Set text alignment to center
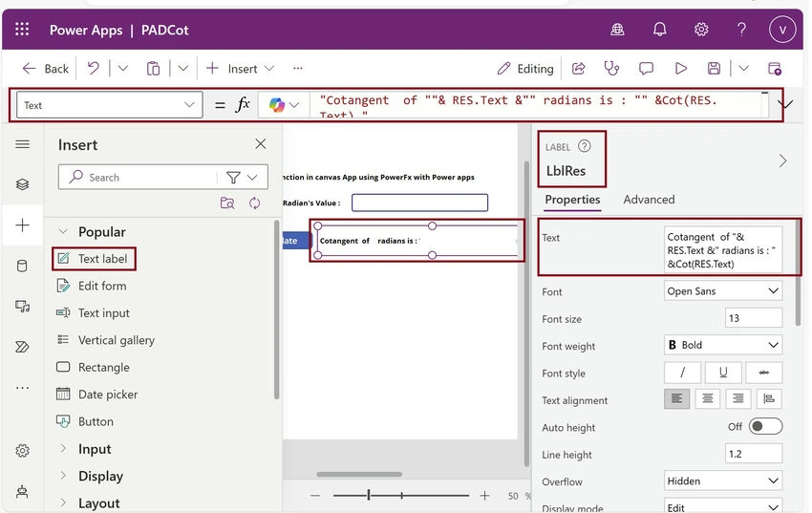Image resolution: width=812 pixels, height=513 pixels. [707, 398]
